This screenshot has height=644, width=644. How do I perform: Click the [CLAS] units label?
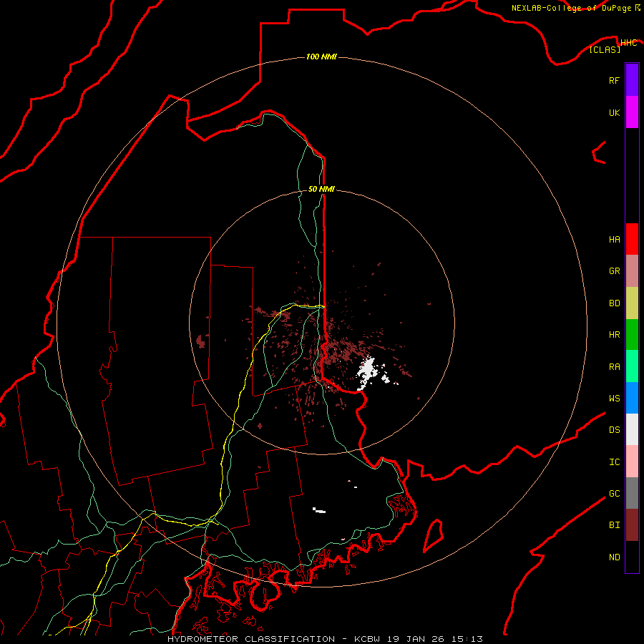pyautogui.click(x=605, y=49)
